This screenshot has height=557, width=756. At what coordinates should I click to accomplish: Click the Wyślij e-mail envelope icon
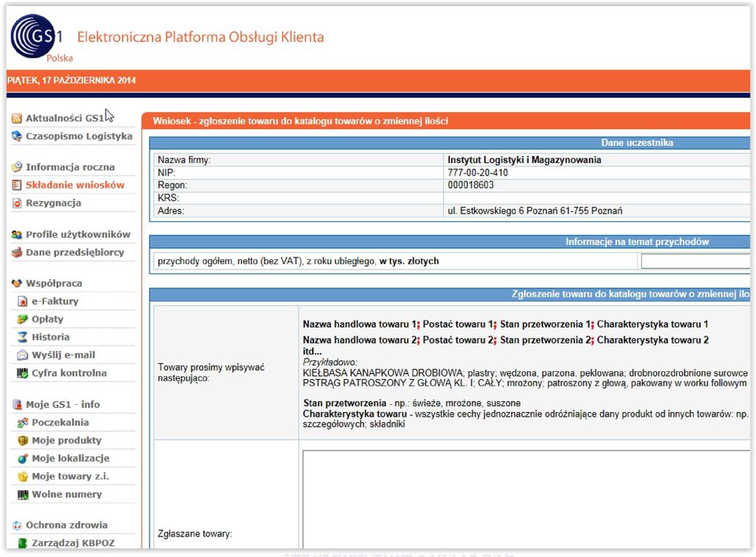(x=22, y=355)
